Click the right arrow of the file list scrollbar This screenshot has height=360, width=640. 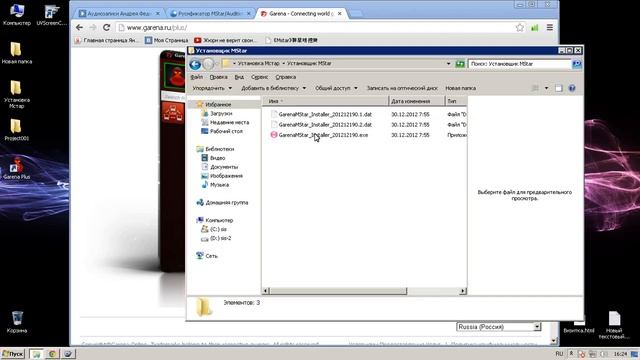pos(462,291)
